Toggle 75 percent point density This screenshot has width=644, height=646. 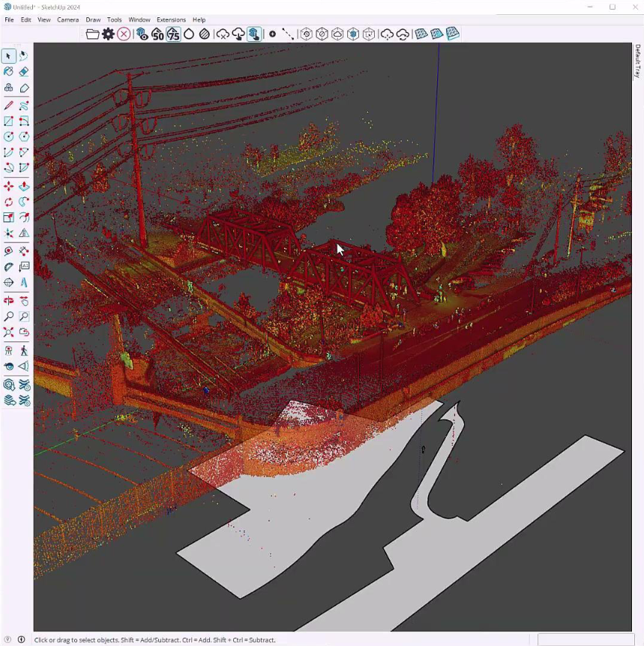pos(174,34)
